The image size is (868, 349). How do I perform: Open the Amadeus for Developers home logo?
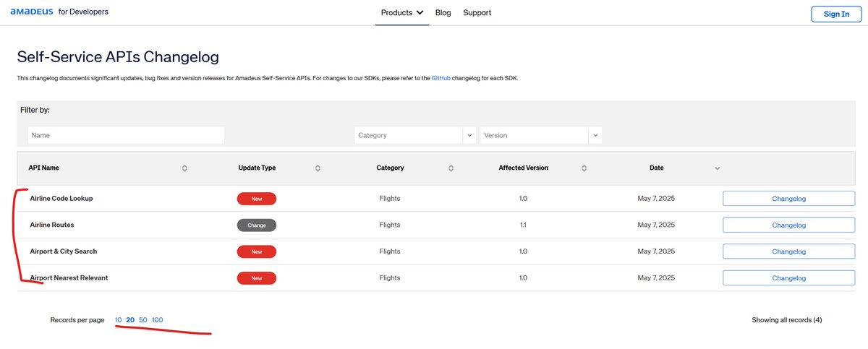coord(59,12)
